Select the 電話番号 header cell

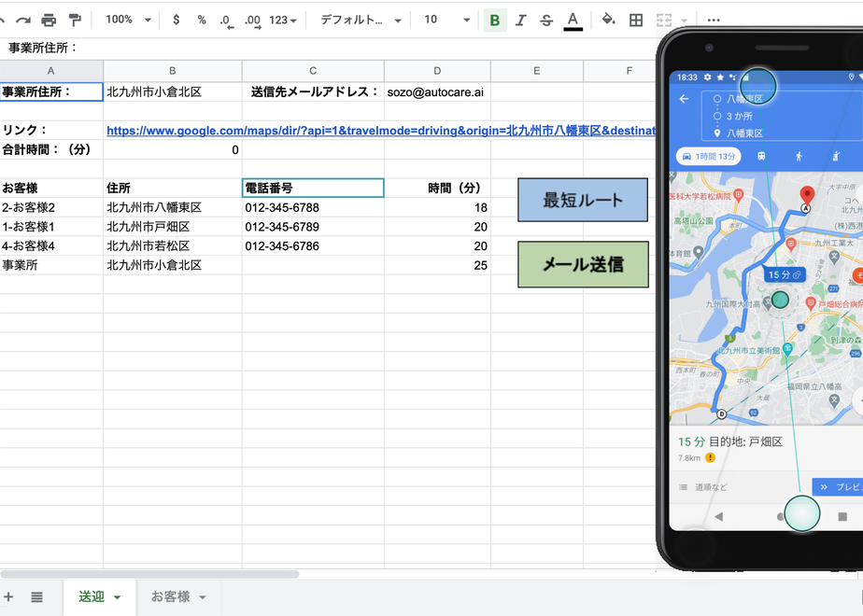313,189
